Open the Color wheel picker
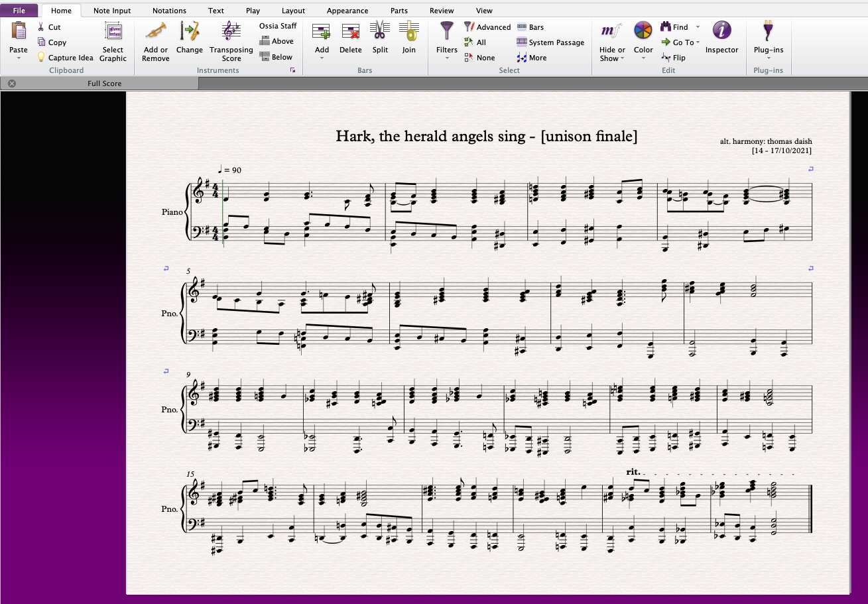Image resolution: width=868 pixels, height=604 pixels. click(643, 32)
